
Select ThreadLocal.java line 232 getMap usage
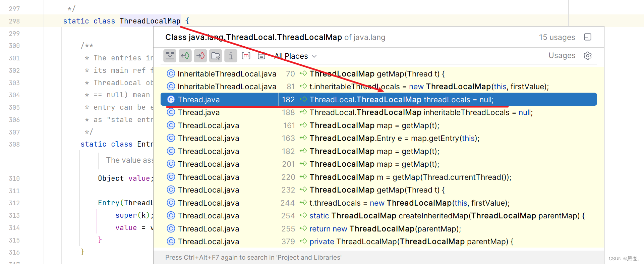pyautogui.click(x=379, y=190)
